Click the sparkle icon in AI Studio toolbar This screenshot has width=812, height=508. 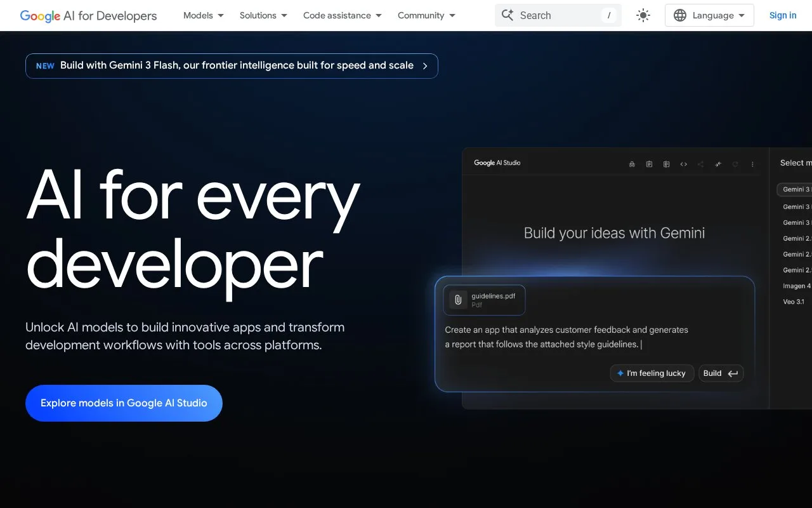pos(718,164)
